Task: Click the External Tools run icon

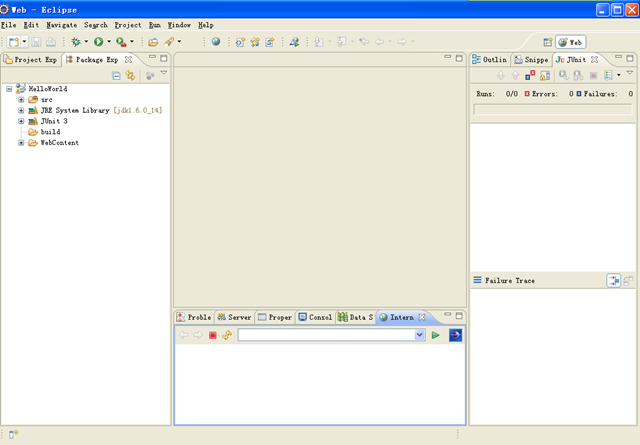Action: tap(121, 42)
